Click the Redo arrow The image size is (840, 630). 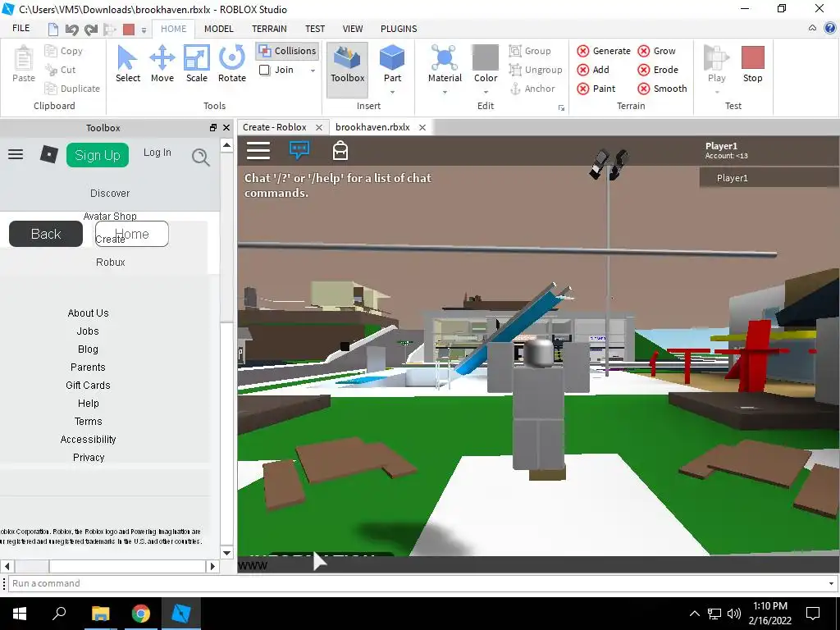pos(91,30)
